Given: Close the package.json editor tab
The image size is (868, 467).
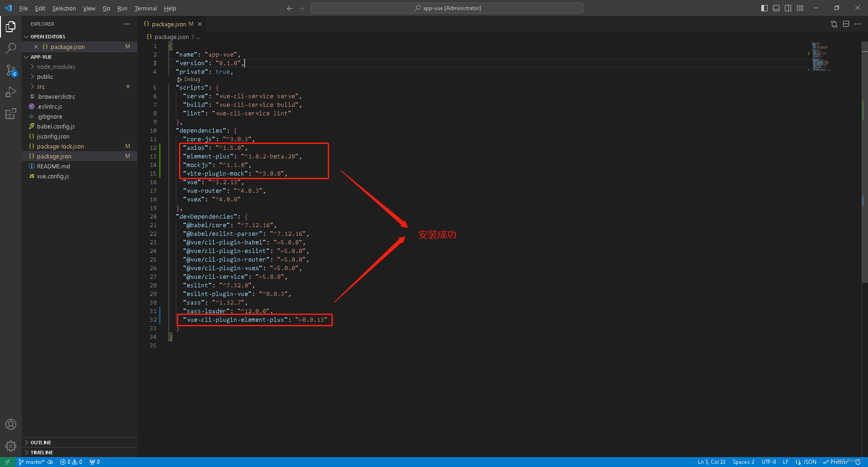Looking at the screenshot, I should [x=200, y=24].
